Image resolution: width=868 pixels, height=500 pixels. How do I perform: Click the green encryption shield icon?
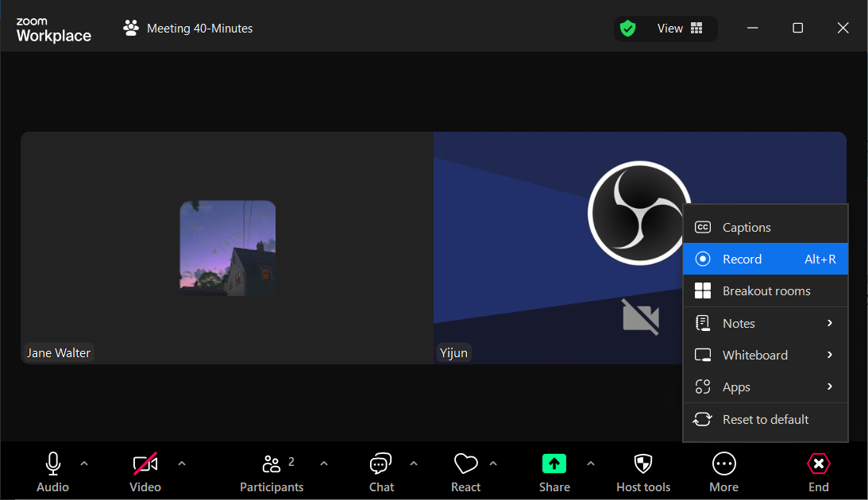[x=628, y=29]
